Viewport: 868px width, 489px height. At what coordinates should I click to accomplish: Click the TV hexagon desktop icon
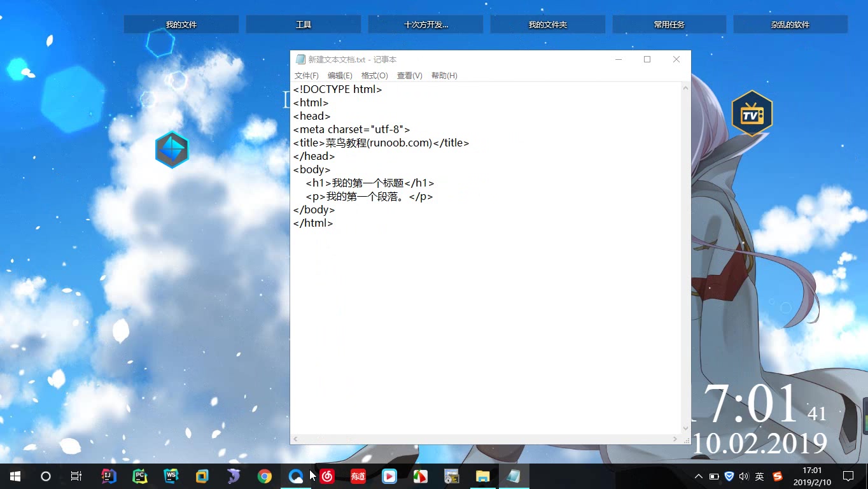[752, 113]
